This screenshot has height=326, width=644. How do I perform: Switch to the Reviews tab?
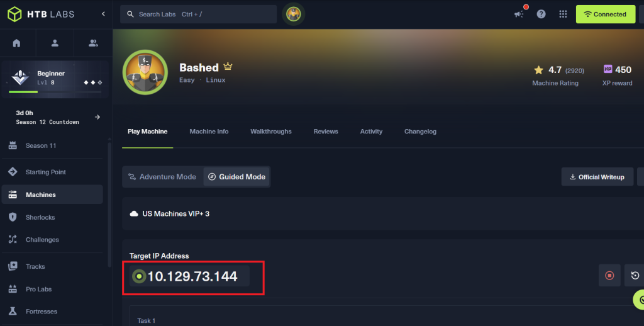(x=326, y=132)
